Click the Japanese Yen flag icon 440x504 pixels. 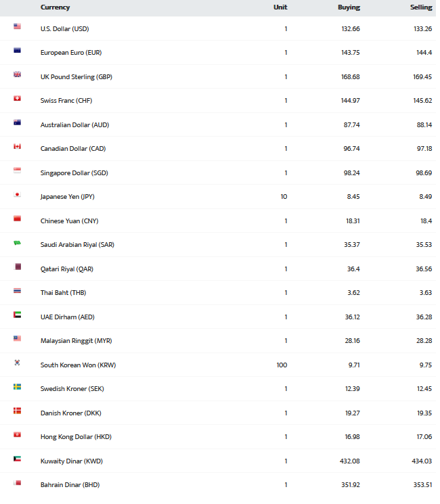pyautogui.click(x=18, y=194)
